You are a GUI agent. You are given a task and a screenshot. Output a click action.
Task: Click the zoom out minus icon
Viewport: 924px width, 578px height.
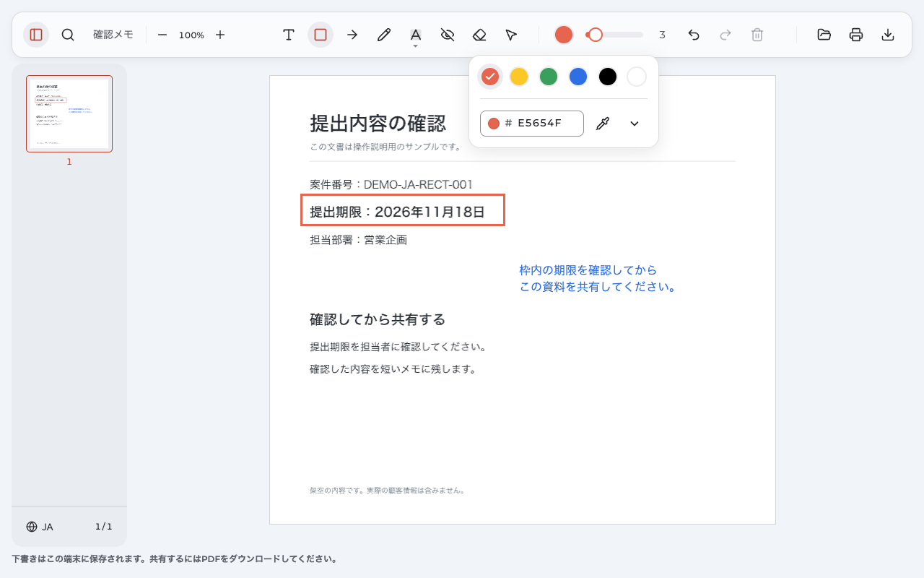click(x=162, y=35)
